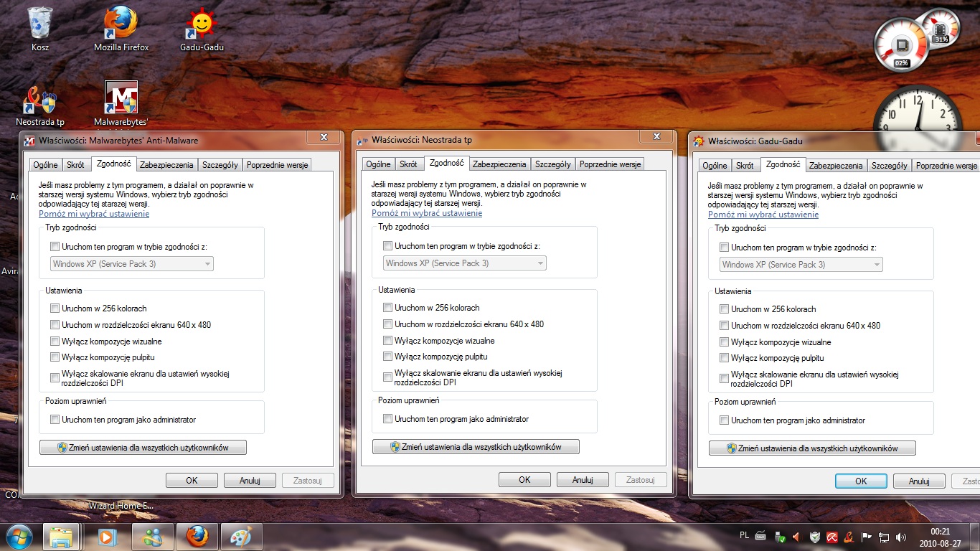Check 'Wyłącz kompozycje wizualne' in Neostrada tp window
Screen dimensions: 980x551
point(388,341)
